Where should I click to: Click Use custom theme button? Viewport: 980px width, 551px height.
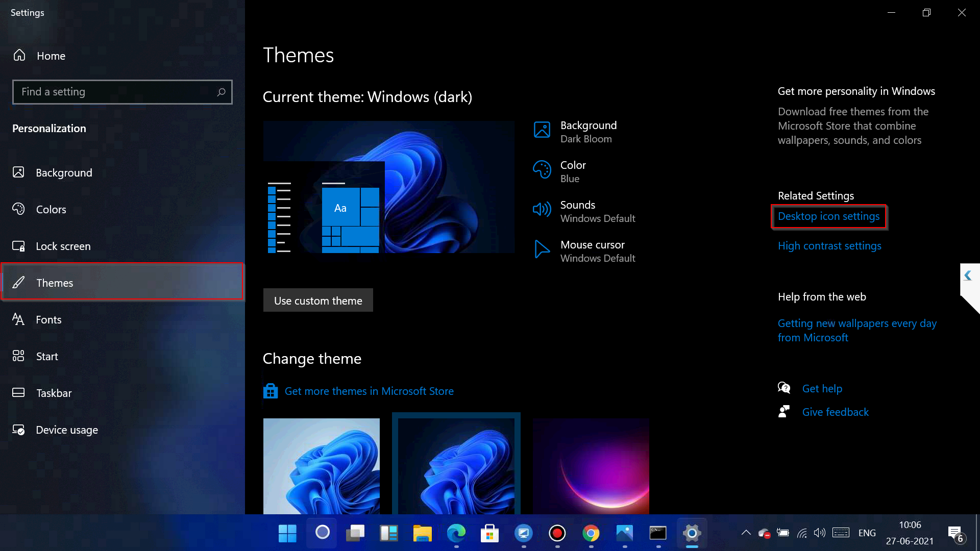[318, 300]
